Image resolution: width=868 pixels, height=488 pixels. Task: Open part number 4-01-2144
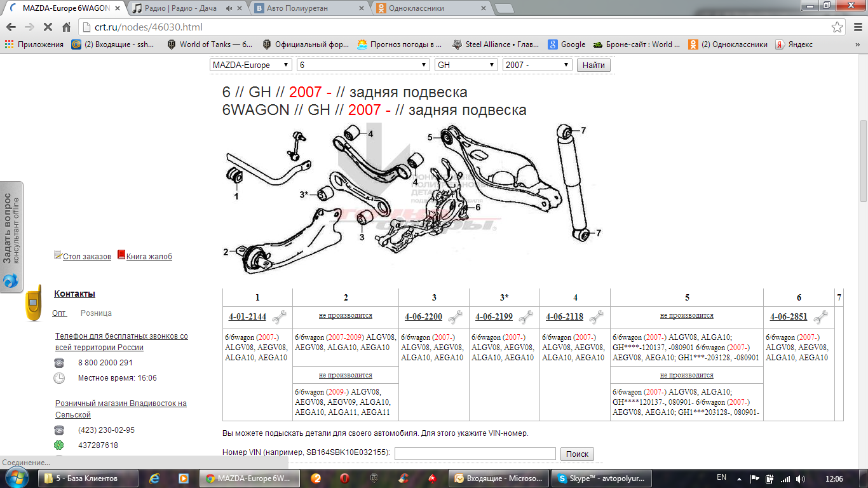coord(247,316)
